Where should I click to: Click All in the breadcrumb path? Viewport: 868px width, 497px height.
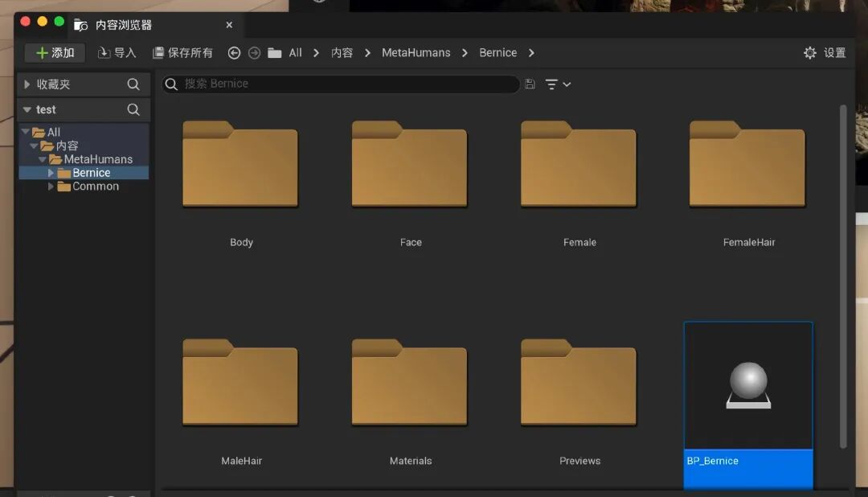295,53
